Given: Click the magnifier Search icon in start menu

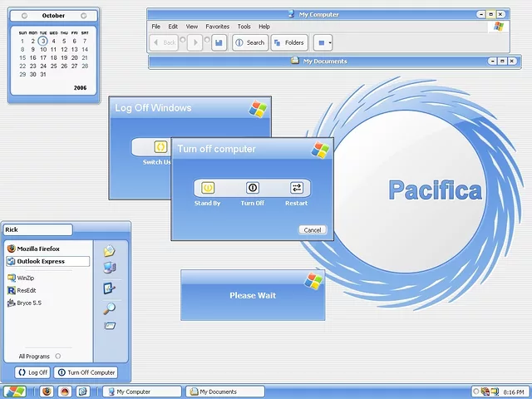Looking at the screenshot, I should point(109,308).
